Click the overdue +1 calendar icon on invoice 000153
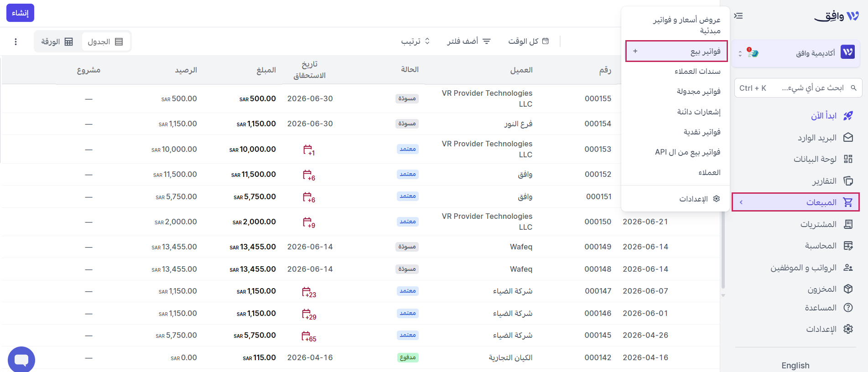Image resolution: width=868 pixels, height=372 pixels. pos(309,150)
